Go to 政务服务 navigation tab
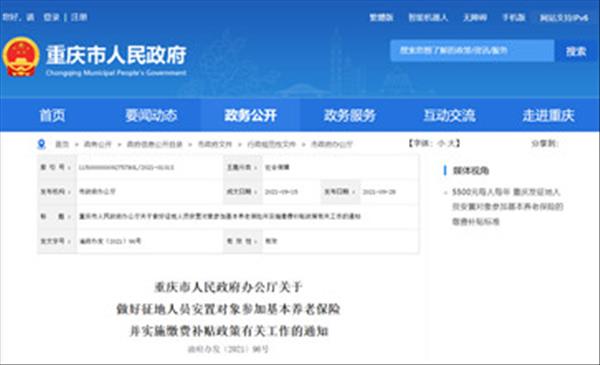The height and width of the screenshot is (365, 600). pyautogui.click(x=350, y=115)
